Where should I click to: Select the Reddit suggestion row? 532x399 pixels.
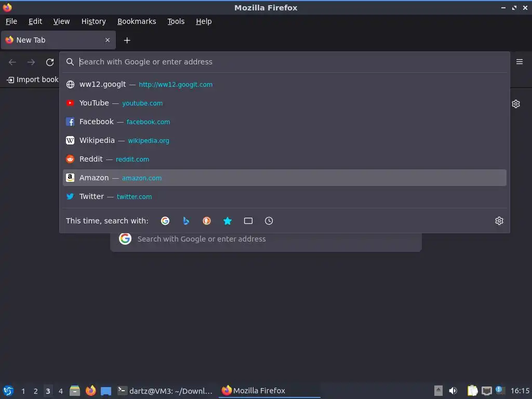tap(285, 159)
